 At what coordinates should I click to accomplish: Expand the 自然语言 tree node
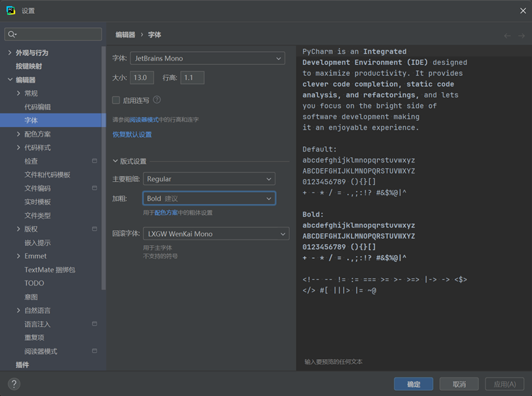(x=18, y=311)
